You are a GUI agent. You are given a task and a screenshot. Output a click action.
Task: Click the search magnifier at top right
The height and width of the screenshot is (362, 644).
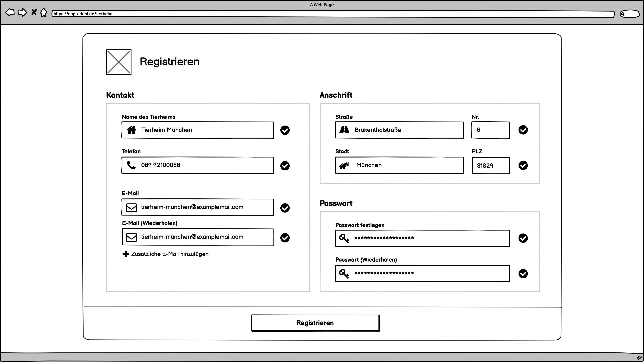pos(623,14)
